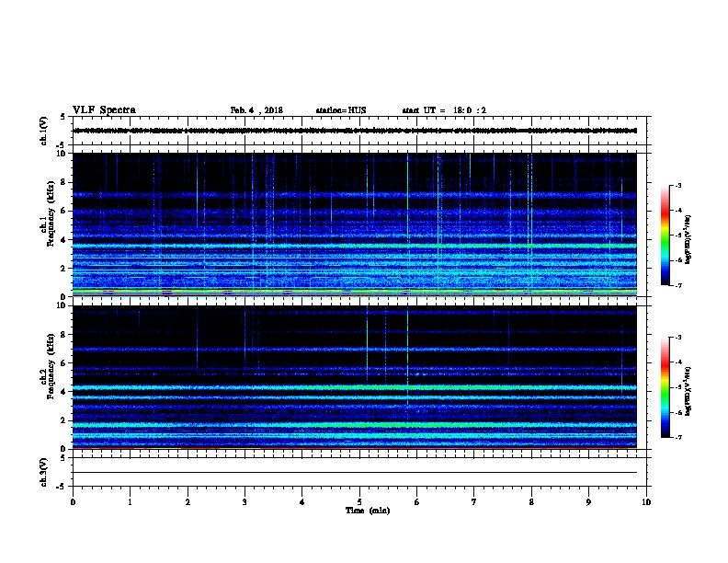728x563 pixels.
Task: Click the ch.2 "Frequency (kHz)" axis label
Action: (x=51, y=366)
